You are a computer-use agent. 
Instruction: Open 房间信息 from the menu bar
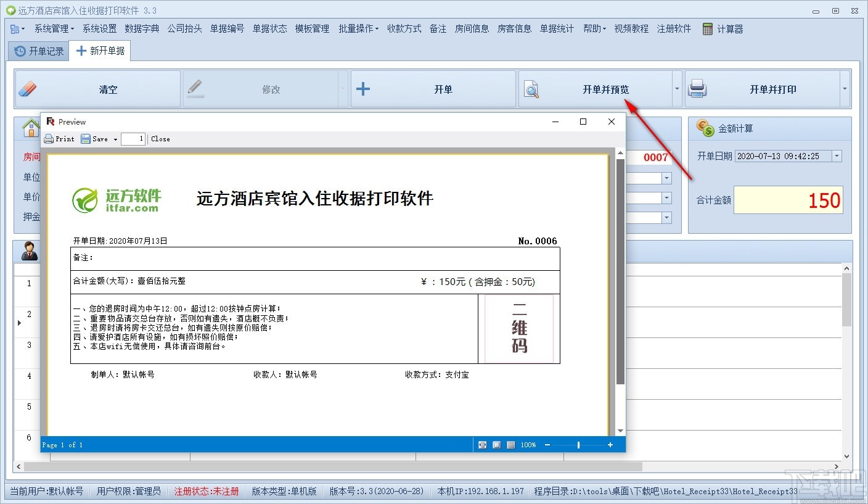[472, 28]
